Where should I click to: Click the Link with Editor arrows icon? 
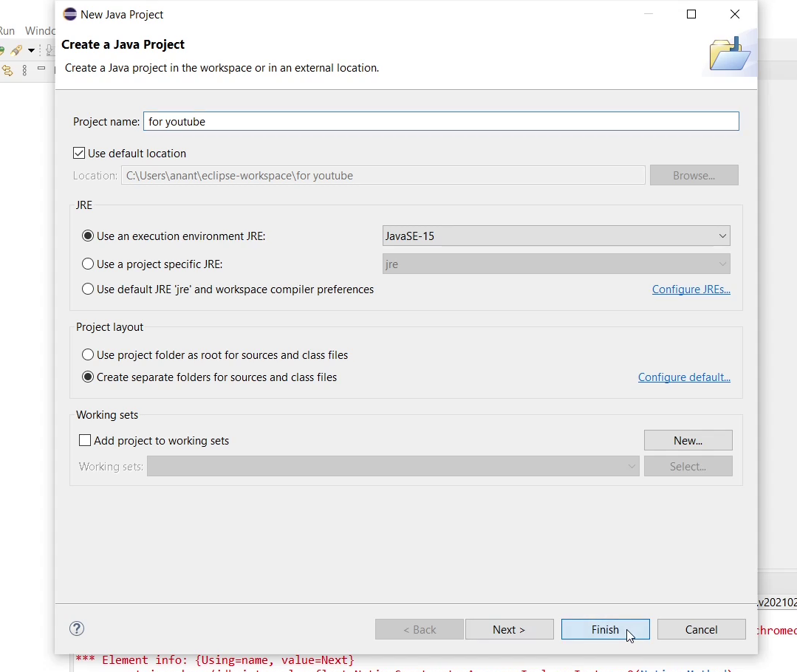pyautogui.click(x=8, y=70)
